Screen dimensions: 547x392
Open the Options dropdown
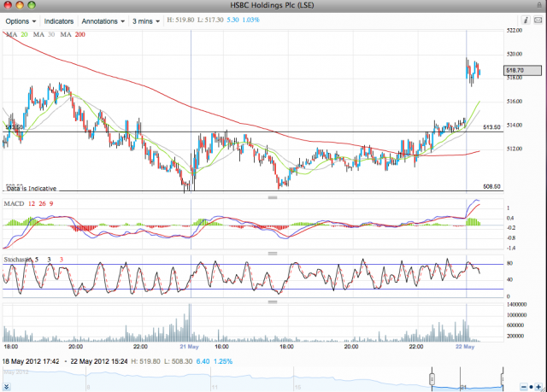tap(21, 21)
